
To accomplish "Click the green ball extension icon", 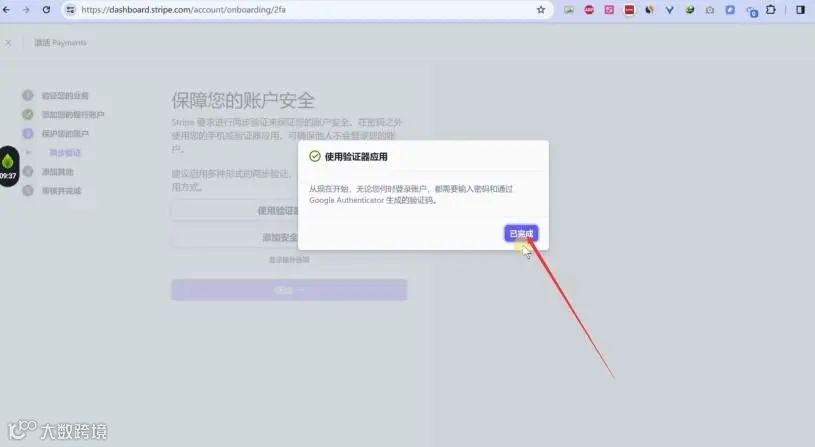I will coord(690,10).
